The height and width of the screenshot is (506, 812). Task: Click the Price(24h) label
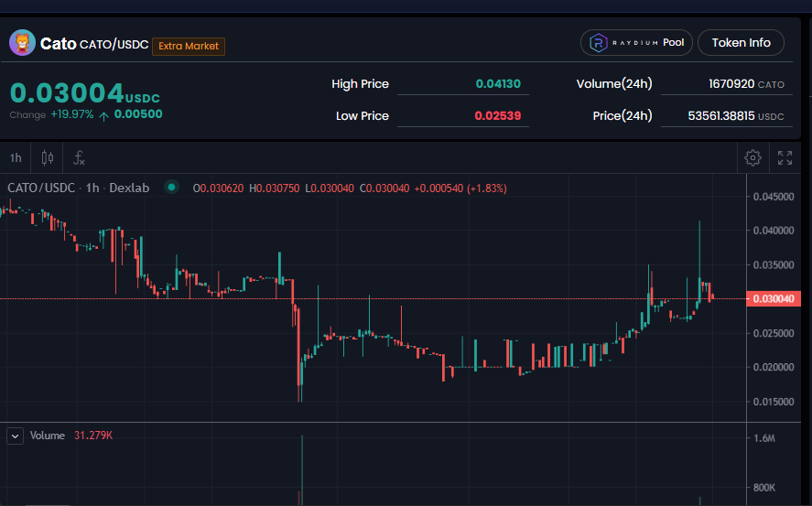623,116
